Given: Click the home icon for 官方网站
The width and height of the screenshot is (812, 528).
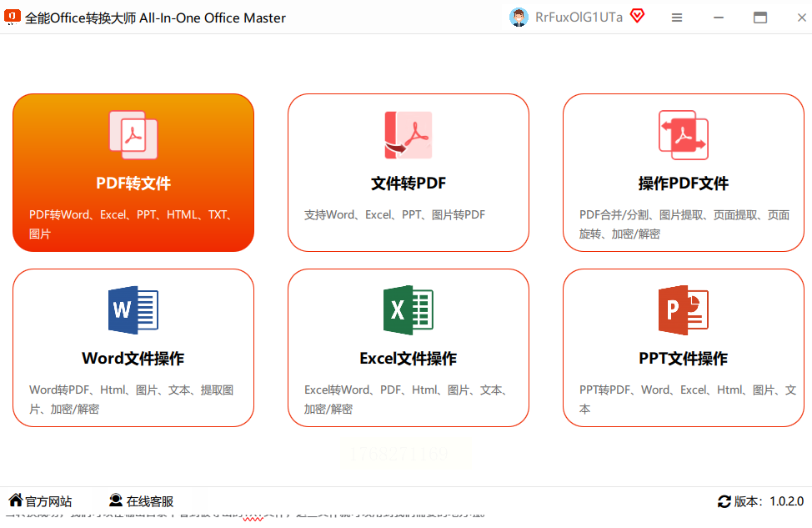Looking at the screenshot, I should (16, 500).
